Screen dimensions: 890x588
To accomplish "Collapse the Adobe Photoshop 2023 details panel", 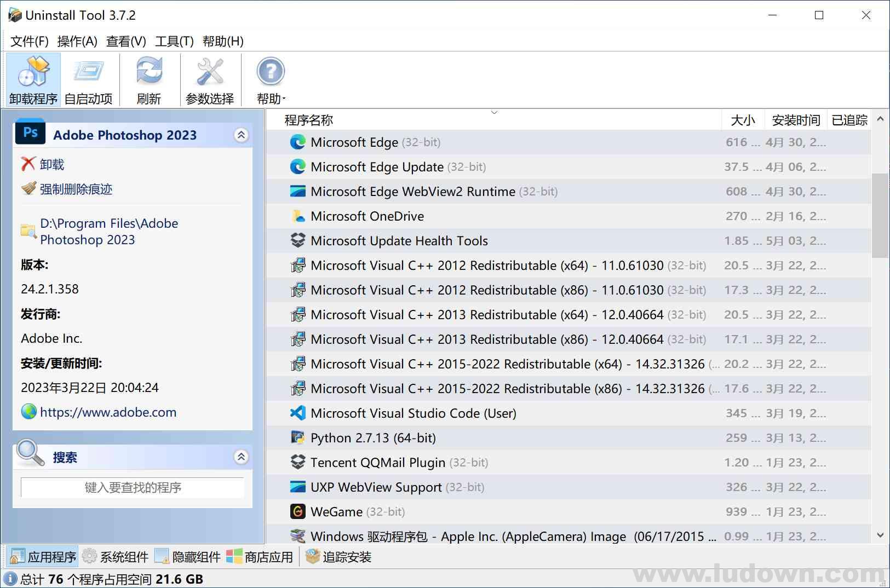I will pyautogui.click(x=242, y=135).
